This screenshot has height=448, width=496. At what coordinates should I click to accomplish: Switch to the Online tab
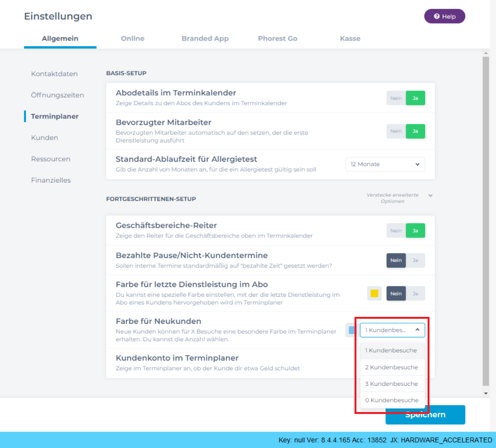click(x=133, y=38)
